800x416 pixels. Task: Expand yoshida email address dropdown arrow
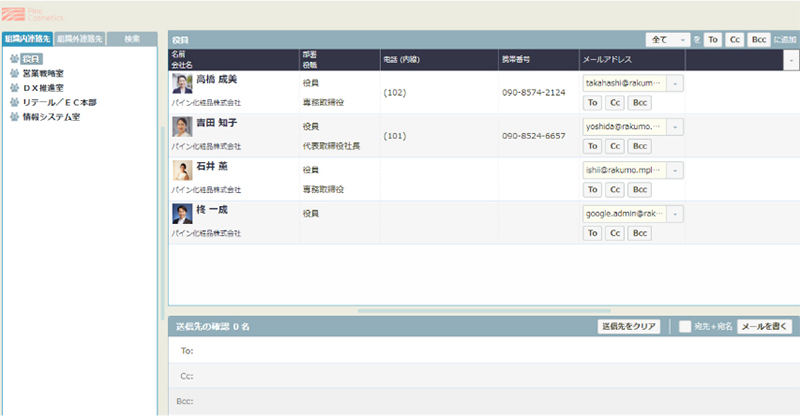tap(675, 127)
